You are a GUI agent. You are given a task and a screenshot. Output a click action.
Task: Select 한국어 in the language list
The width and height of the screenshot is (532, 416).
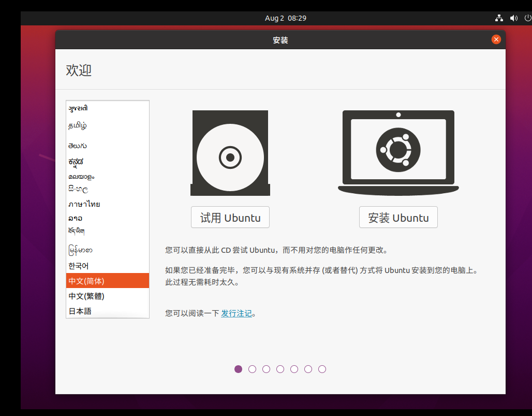pos(108,266)
